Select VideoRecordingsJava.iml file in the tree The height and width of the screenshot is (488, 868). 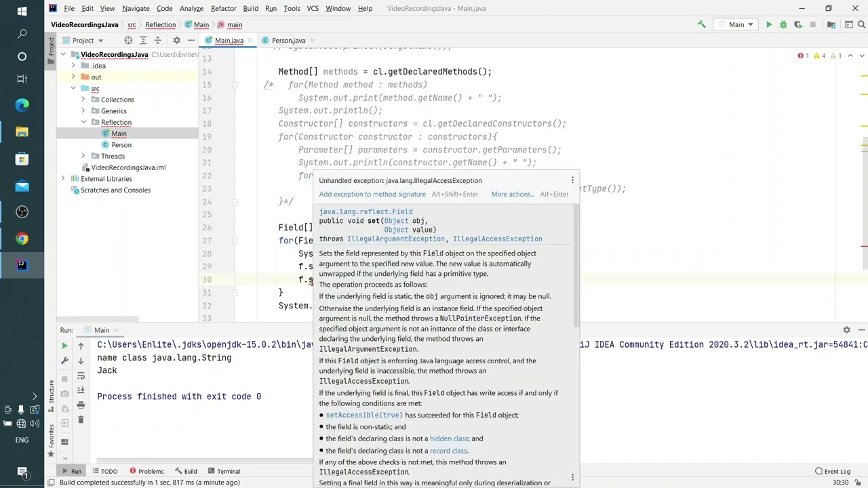(128, 167)
